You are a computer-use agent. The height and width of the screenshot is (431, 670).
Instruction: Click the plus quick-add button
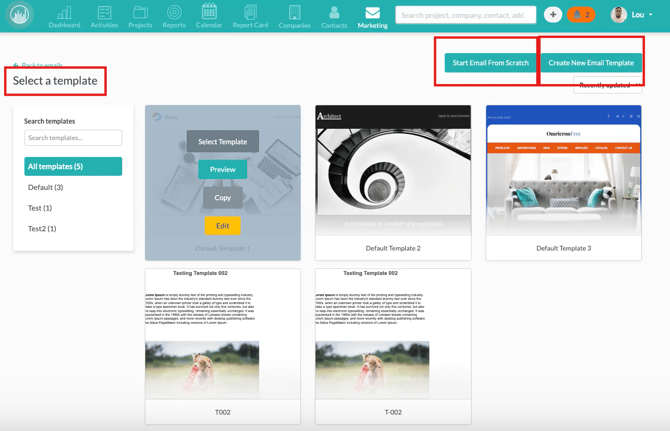click(x=553, y=15)
